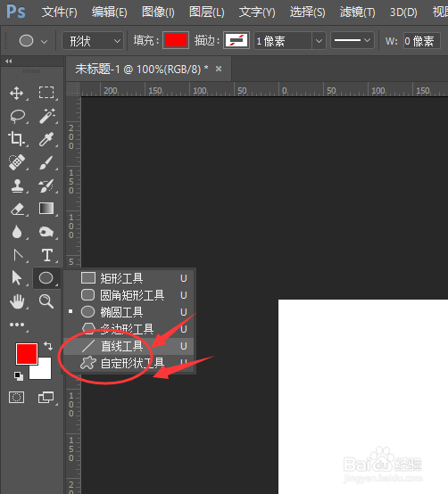Click the Ellipse shape tool in the toolbox
This screenshot has height=494, width=448.
(46, 278)
